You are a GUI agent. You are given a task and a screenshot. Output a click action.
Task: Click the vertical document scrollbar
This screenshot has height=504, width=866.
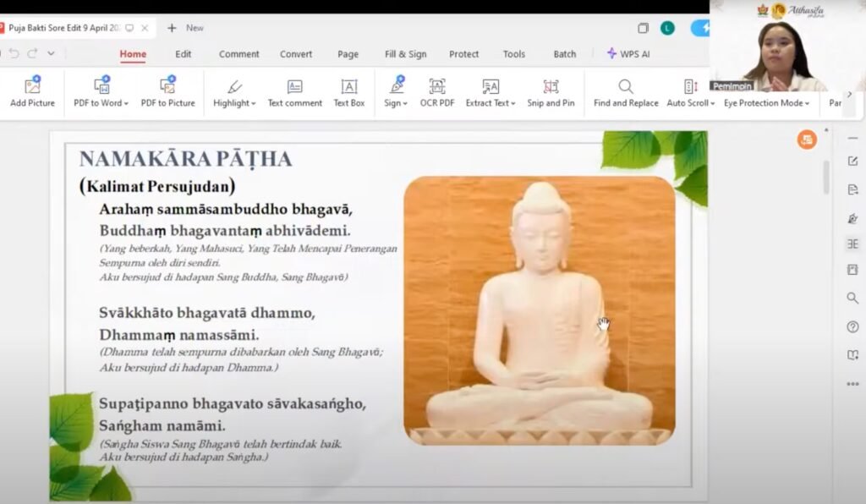[x=825, y=178]
